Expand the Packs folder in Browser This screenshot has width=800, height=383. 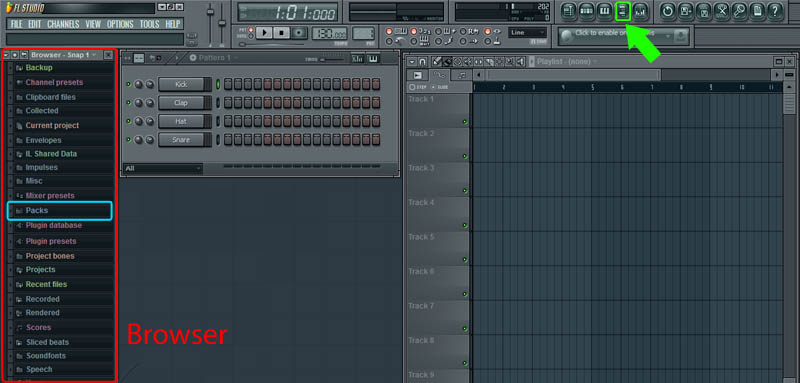point(11,211)
